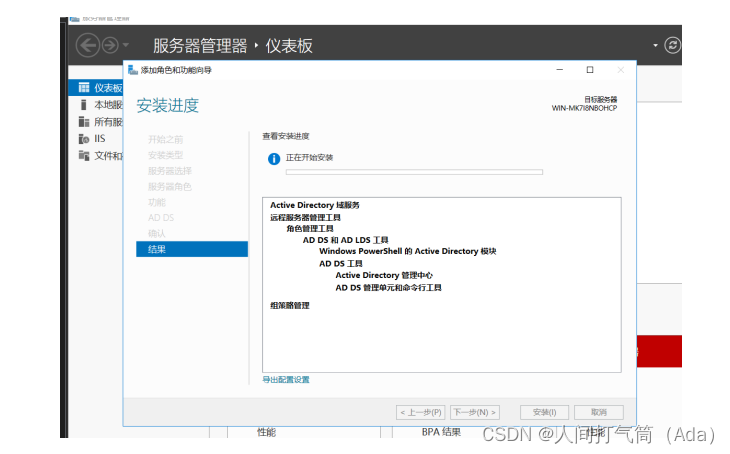Click 'Active Directory 管理中心' entry
This screenshot has height=454, width=730.
pos(384,275)
